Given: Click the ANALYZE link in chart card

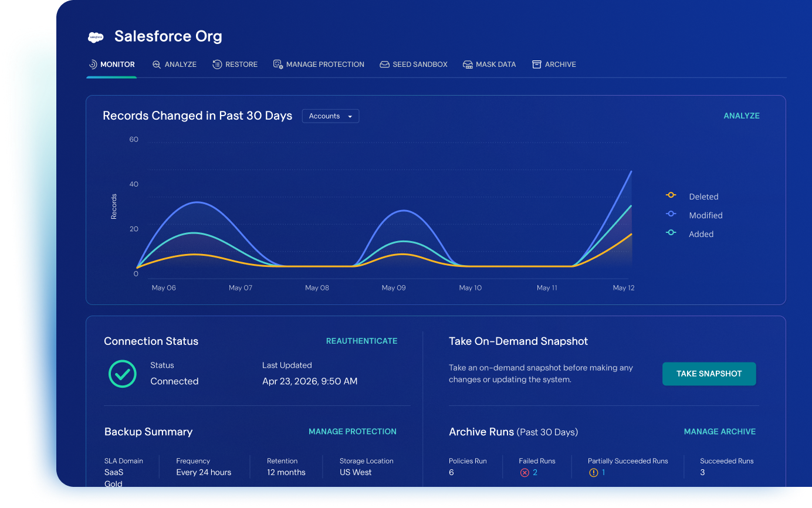Looking at the screenshot, I should pos(742,116).
